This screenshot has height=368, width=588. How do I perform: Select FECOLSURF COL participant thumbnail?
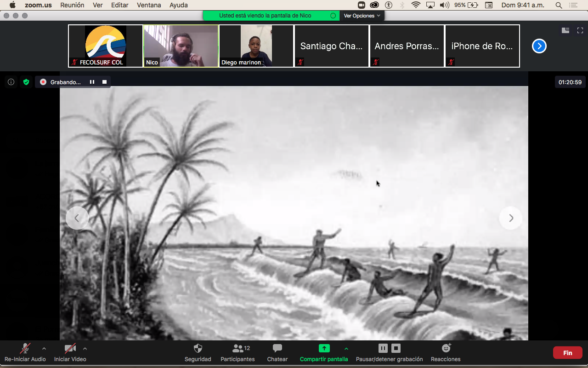[106, 46]
